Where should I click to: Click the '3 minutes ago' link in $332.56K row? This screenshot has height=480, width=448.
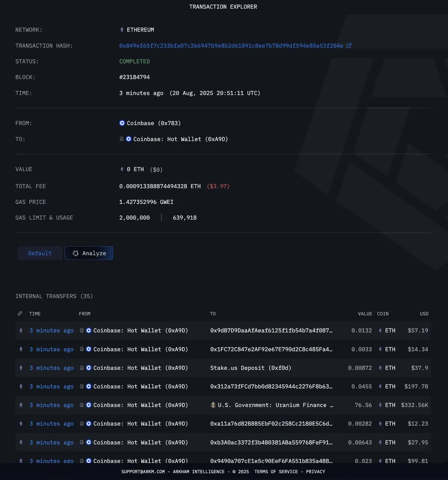click(51, 405)
